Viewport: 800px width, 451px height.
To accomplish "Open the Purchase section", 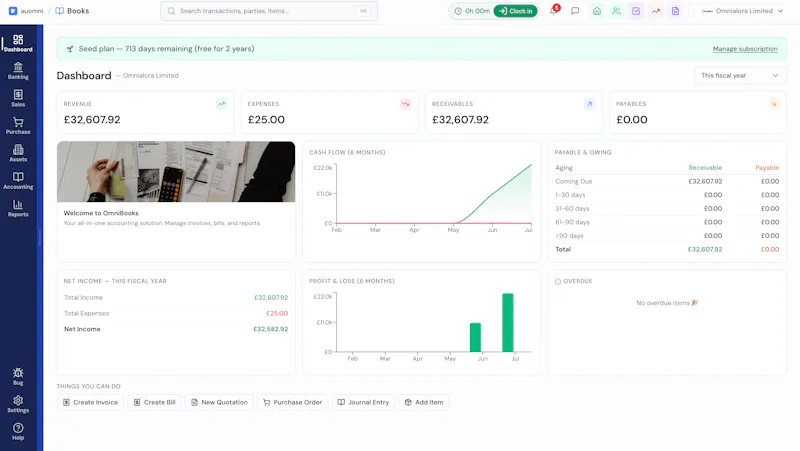I will pyautogui.click(x=18, y=126).
